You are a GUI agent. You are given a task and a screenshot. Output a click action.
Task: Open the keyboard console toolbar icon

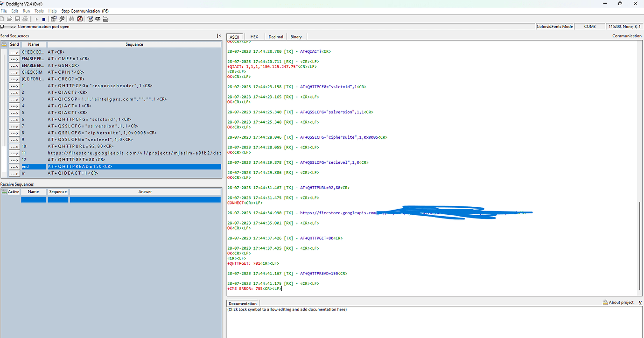(x=105, y=19)
